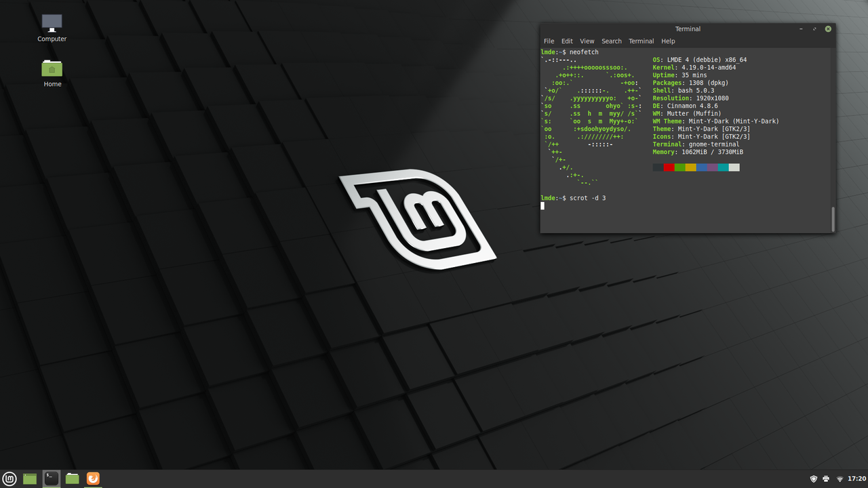Click the yellow color block in neofetch

pos(690,167)
